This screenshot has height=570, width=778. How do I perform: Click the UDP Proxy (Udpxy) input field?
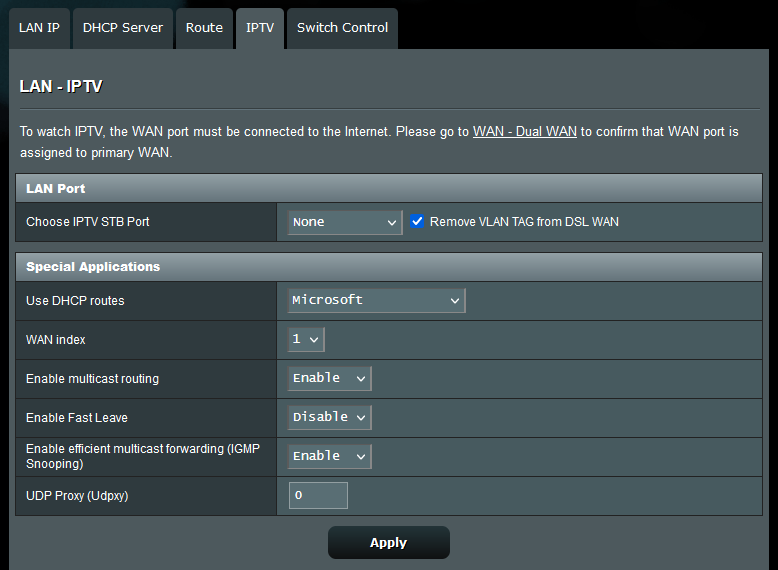pyautogui.click(x=318, y=495)
